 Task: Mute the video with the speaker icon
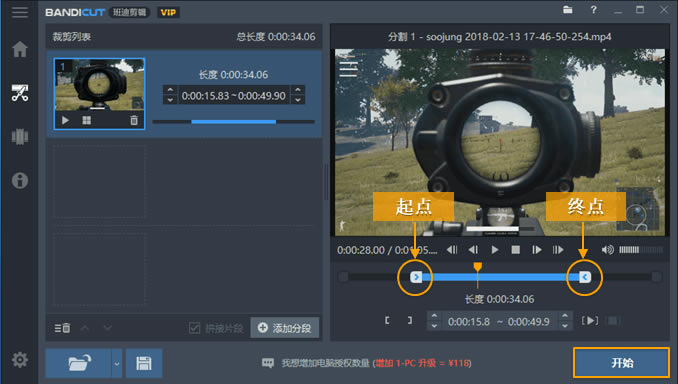(x=608, y=250)
